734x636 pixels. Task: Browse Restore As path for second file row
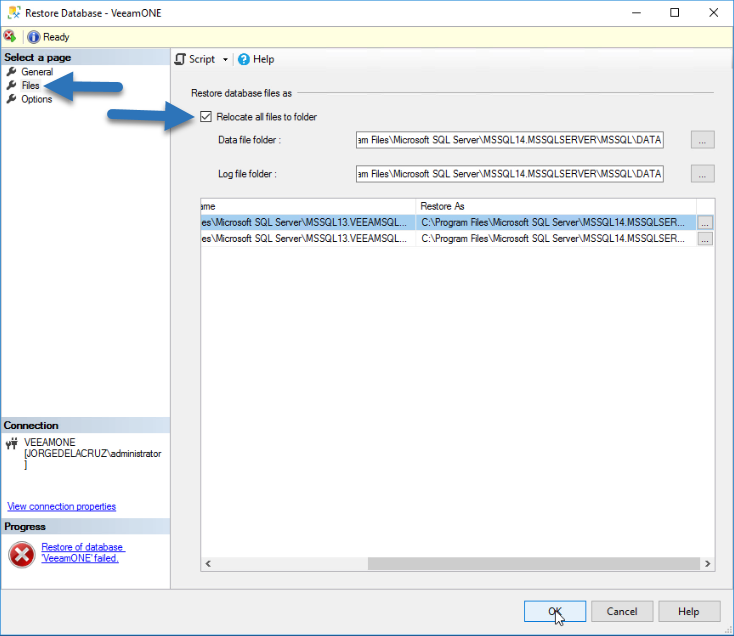705,239
